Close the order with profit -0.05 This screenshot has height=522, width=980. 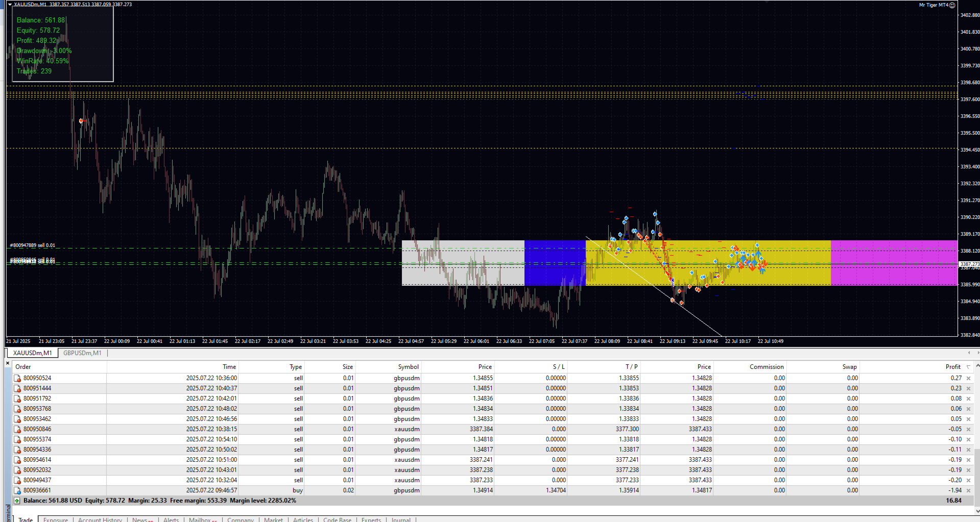coord(968,429)
